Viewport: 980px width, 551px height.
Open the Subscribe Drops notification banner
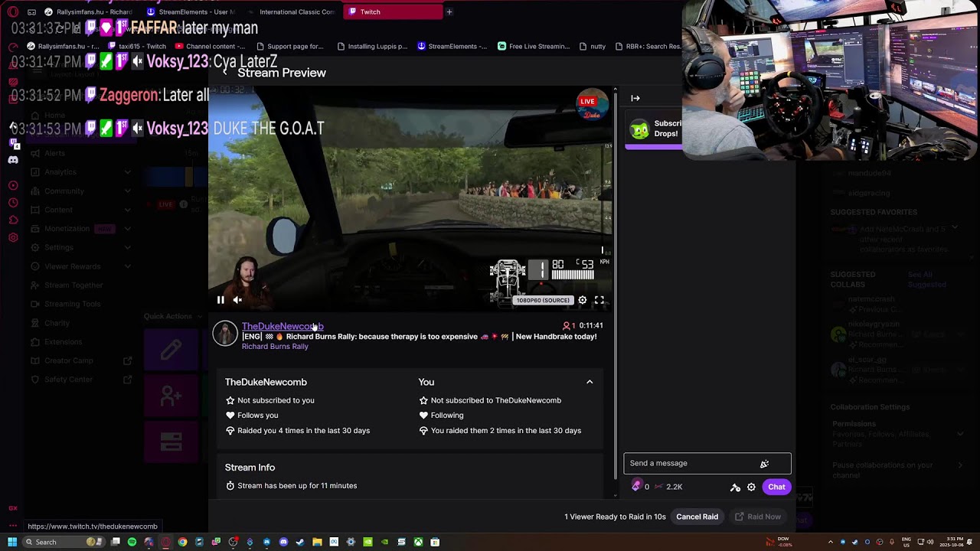coord(653,129)
